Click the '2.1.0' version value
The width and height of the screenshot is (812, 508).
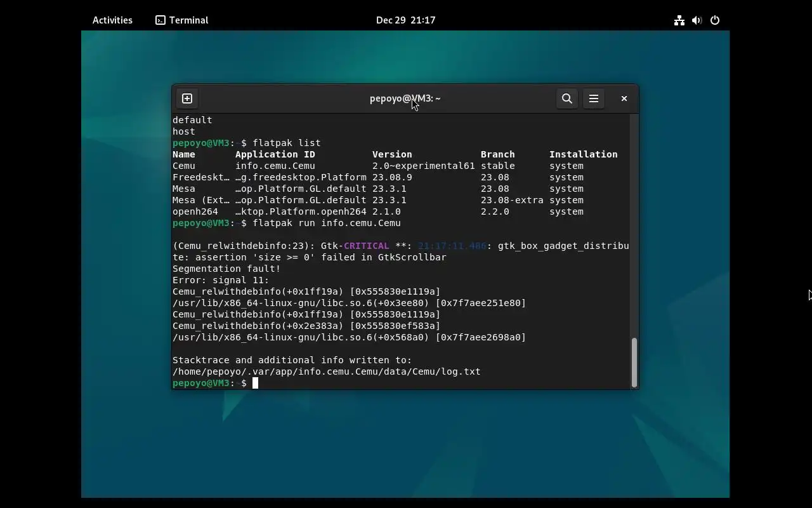pyautogui.click(x=386, y=211)
